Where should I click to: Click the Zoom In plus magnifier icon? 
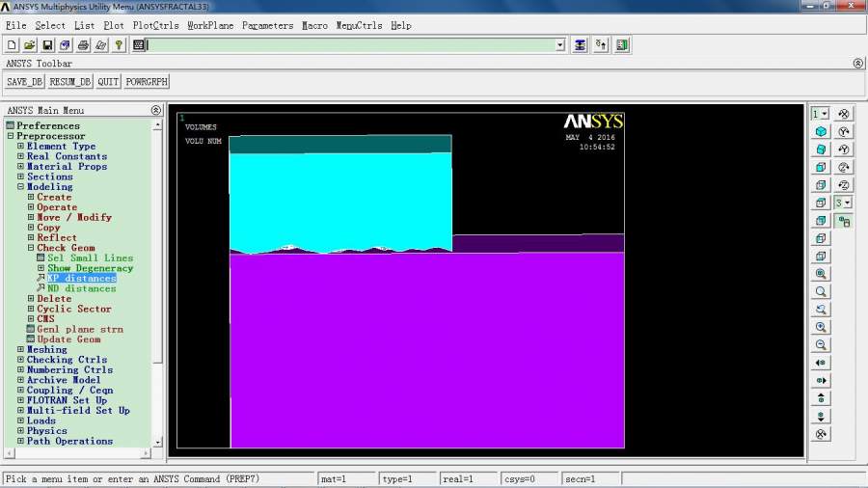[x=821, y=327]
